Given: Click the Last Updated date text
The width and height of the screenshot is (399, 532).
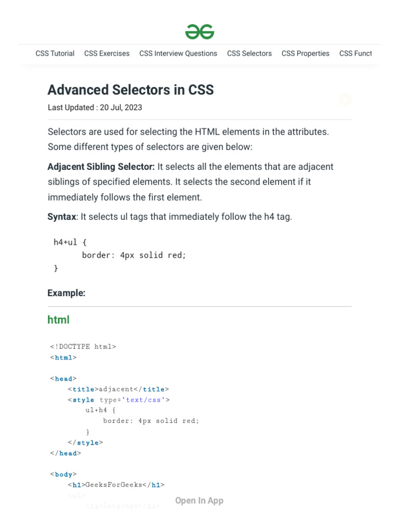Looking at the screenshot, I should [95, 108].
